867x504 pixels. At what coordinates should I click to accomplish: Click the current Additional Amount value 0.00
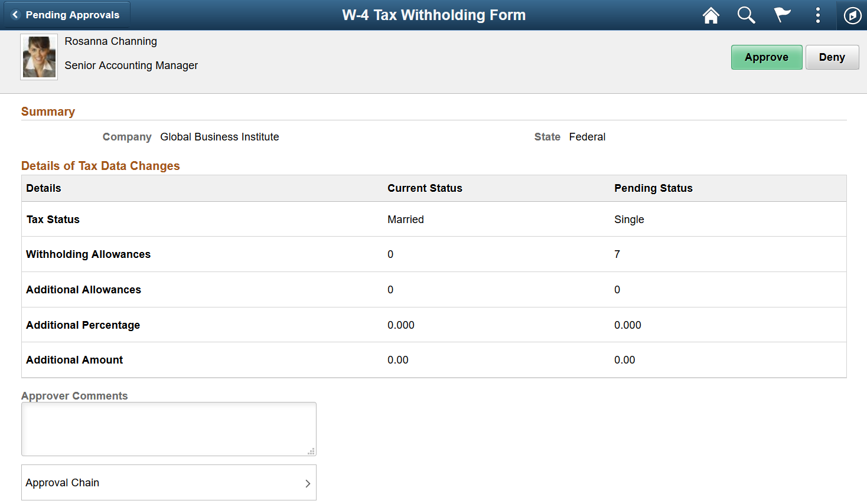(x=398, y=360)
